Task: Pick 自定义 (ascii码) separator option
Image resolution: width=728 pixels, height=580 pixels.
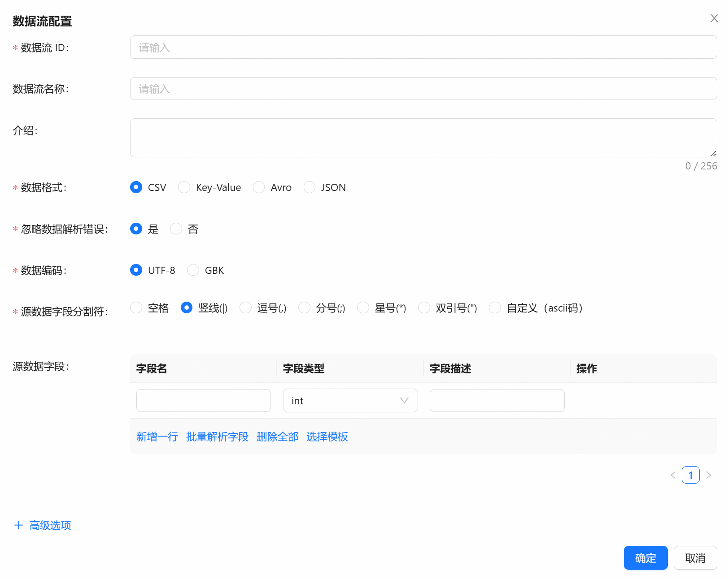Action: point(495,308)
